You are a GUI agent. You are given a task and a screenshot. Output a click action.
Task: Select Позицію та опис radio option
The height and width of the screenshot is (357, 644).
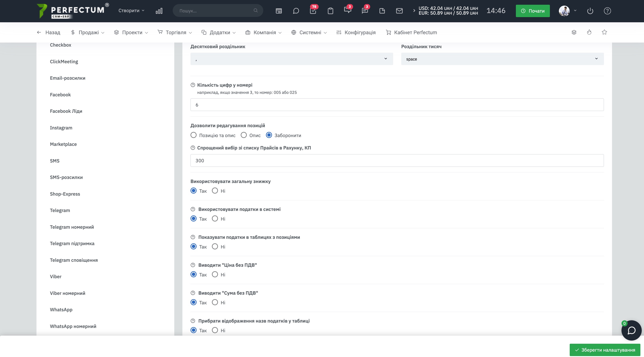(193, 135)
